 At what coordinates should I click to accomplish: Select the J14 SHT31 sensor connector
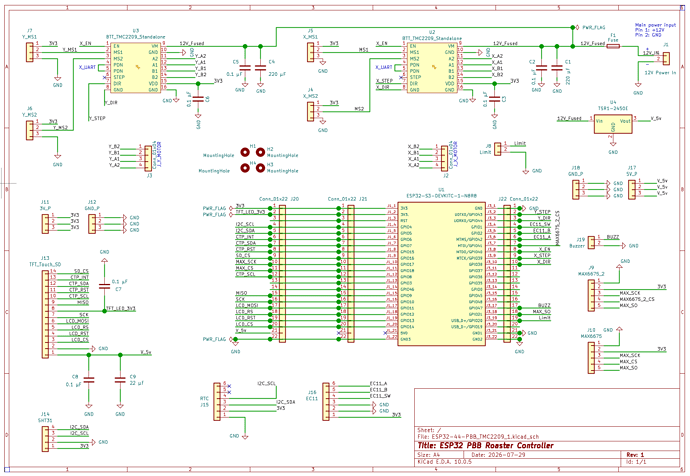[x=45, y=438]
